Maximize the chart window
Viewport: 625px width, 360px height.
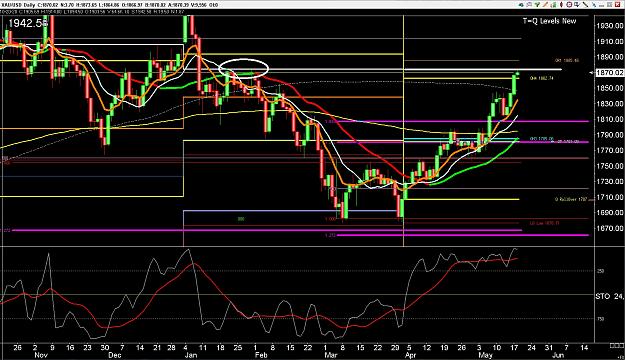[609, 4]
